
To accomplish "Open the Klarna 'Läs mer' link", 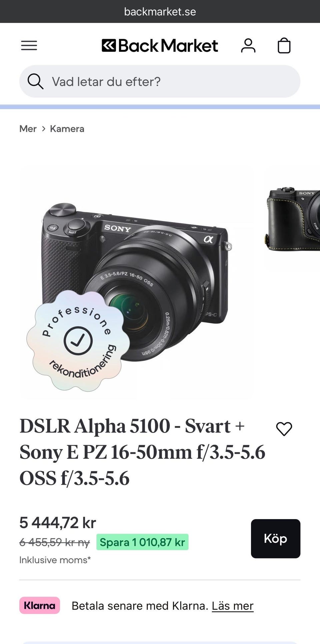I will 233,606.
